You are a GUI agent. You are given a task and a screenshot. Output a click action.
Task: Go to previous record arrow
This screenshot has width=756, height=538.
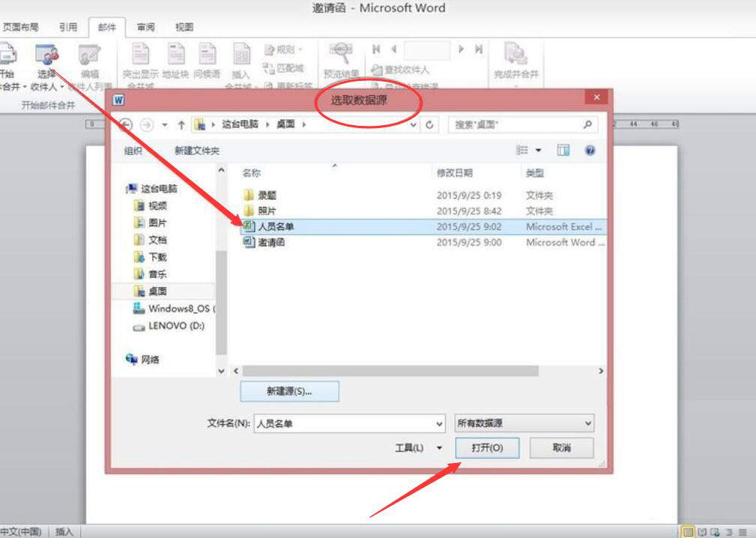(394, 49)
